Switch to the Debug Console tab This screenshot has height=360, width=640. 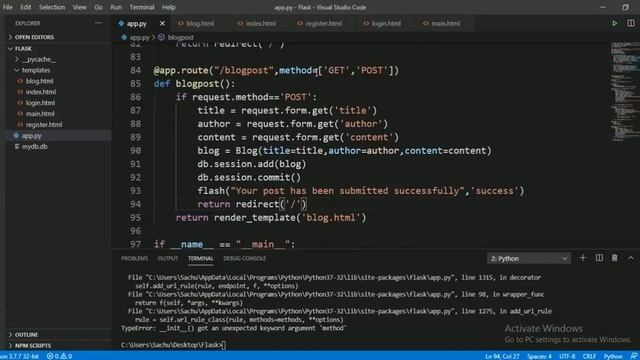click(244, 258)
